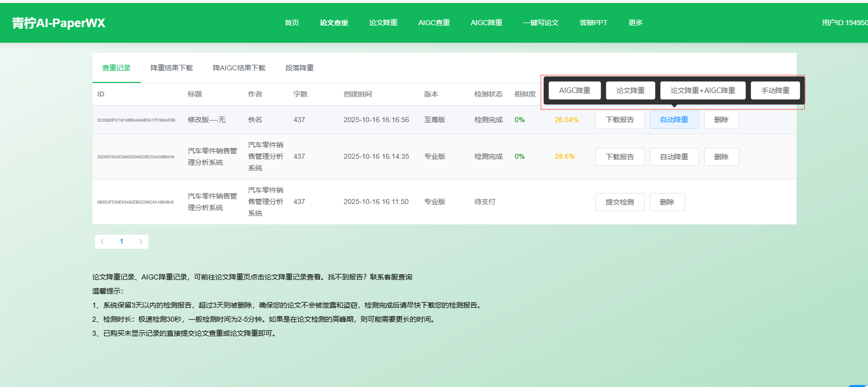Click the 字数 column header

tap(300, 94)
